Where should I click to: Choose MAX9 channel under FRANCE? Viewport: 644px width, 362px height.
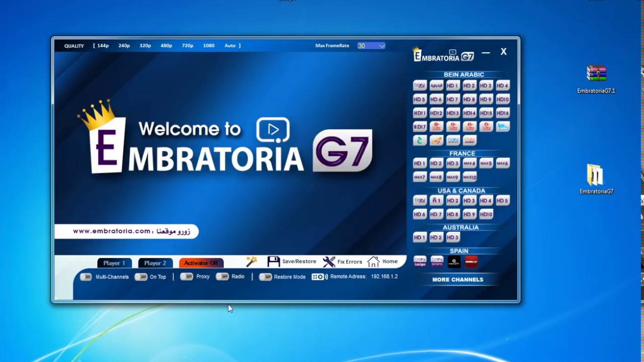(x=453, y=177)
